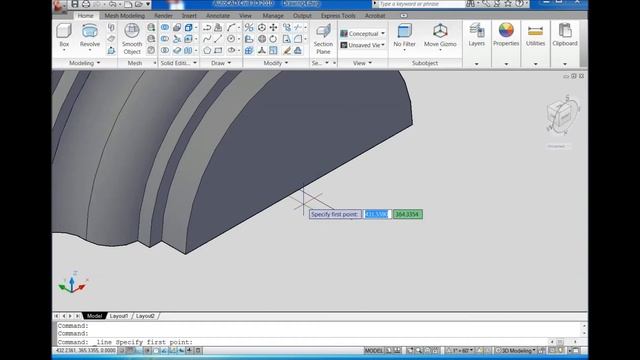The width and height of the screenshot is (640, 360).
Task: Click the Subtract solid editing icon
Action: point(164,39)
